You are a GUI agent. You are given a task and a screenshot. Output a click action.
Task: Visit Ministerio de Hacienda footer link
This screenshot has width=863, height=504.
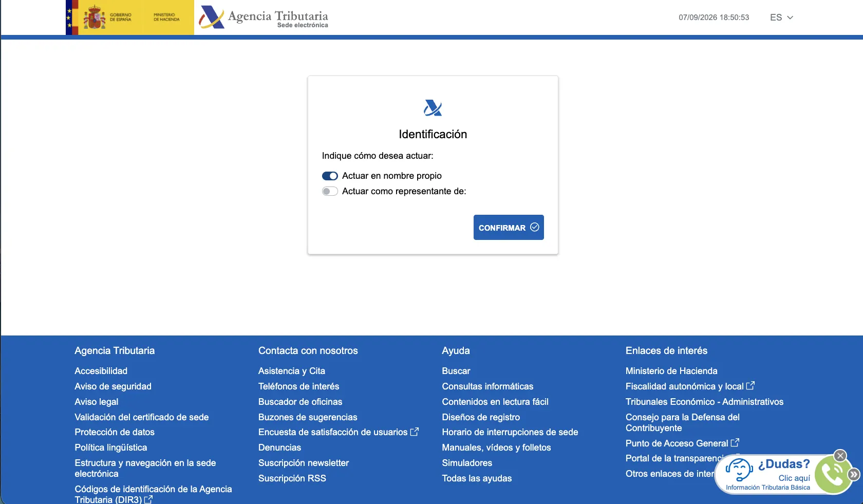pyautogui.click(x=671, y=371)
